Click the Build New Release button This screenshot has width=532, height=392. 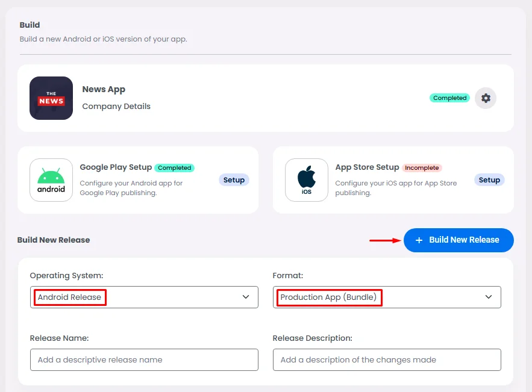pos(458,240)
